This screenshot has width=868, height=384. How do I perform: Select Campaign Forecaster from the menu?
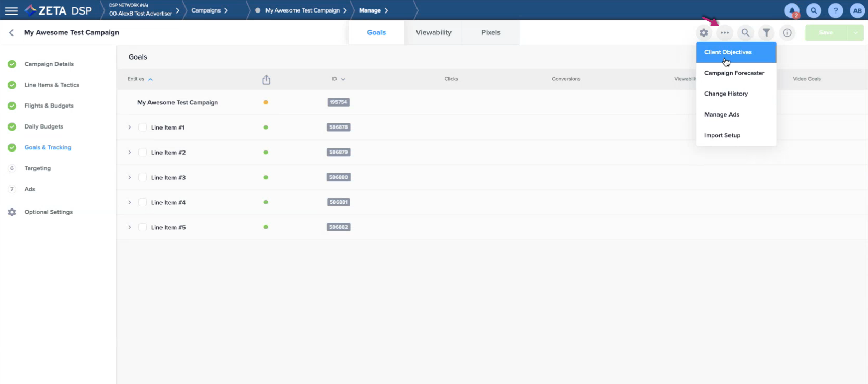point(734,73)
